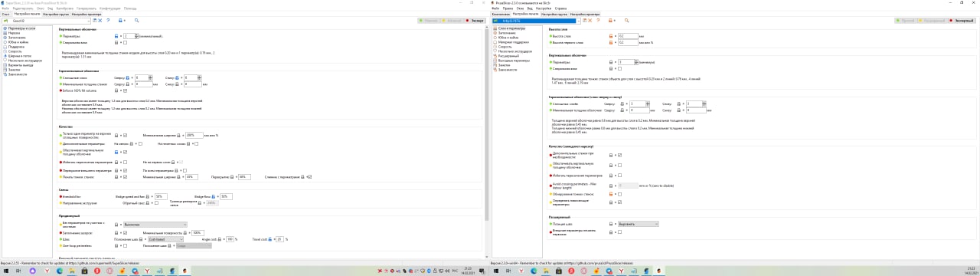Viewport: 980px width, 276px height.
Task: Open Cost-based seam position dropdown in SuperSlicer
Action: [x=165, y=239]
